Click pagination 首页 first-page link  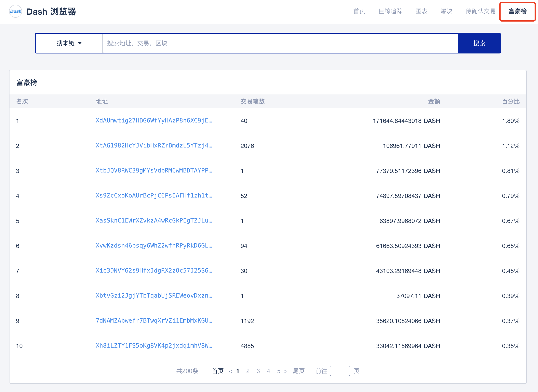[218, 371]
